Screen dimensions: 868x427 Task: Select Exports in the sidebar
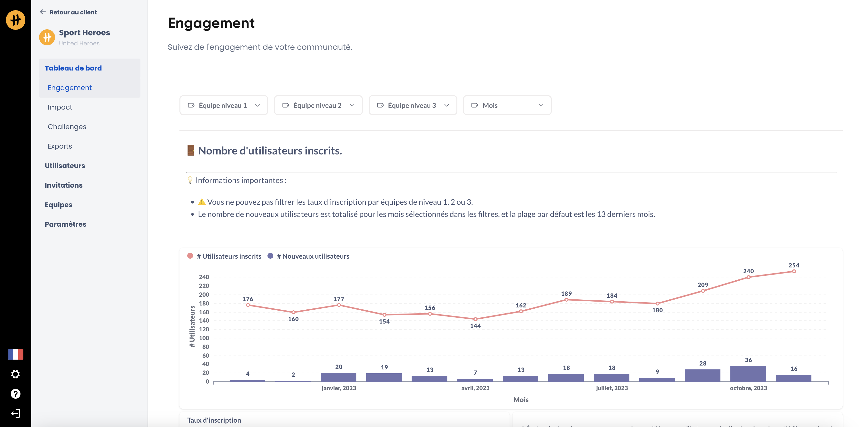60,146
